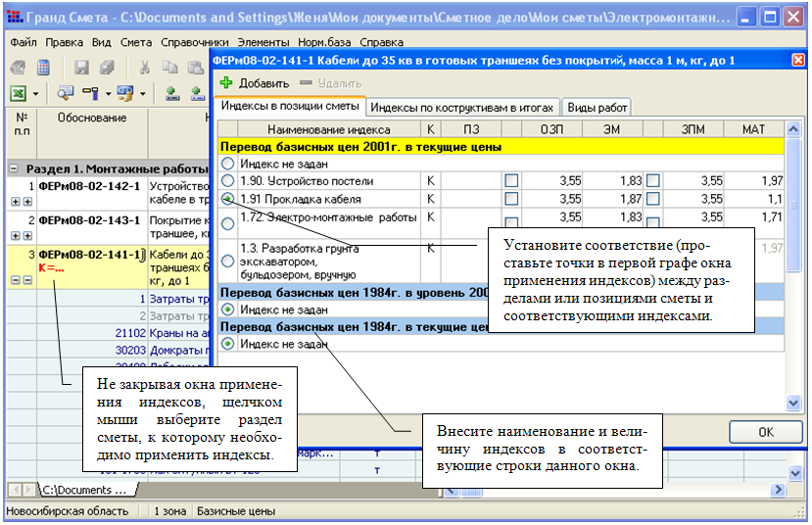Click the index list vertical scrollbar thumb

point(792,205)
